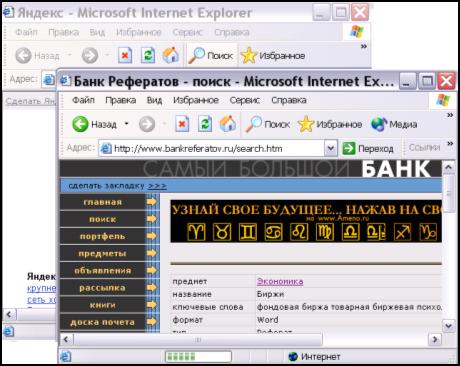Expand Ссылки links bar chevron
Image resolution: width=460 pixels, height=366 pixels.
pos(450,143)
